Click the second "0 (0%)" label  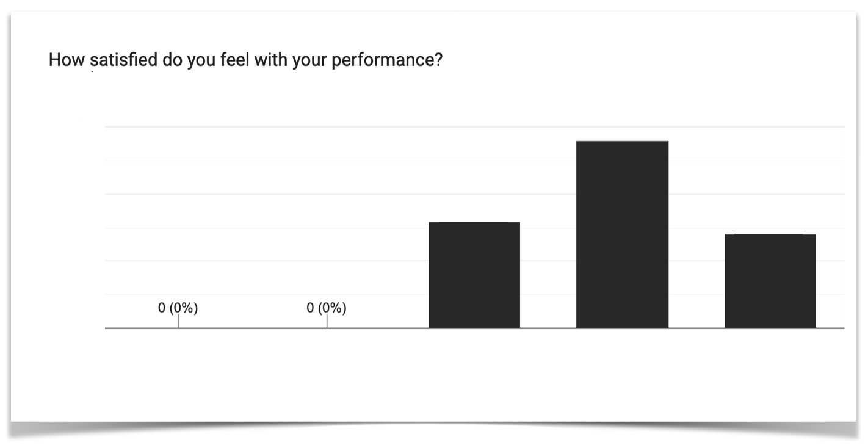tap(327, 308)
